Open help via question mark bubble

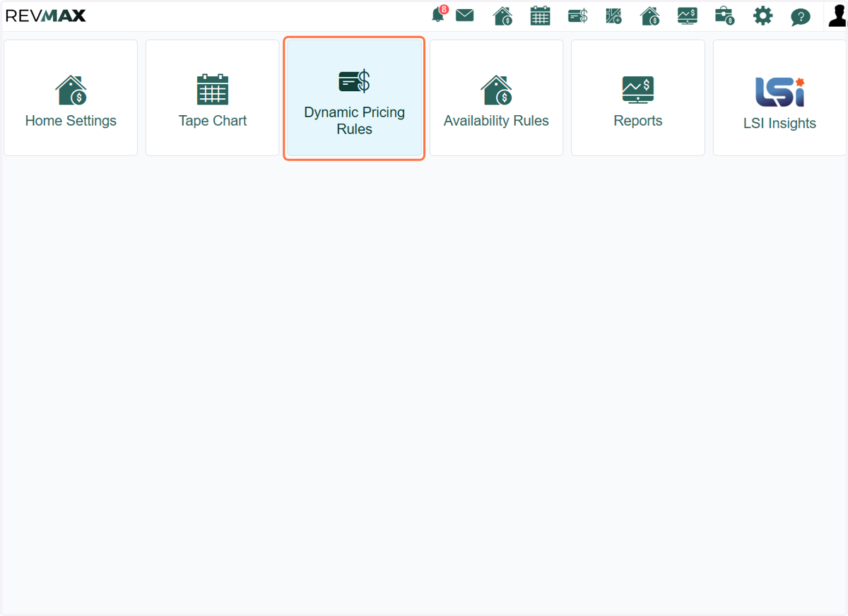click(x=800, y=17)
